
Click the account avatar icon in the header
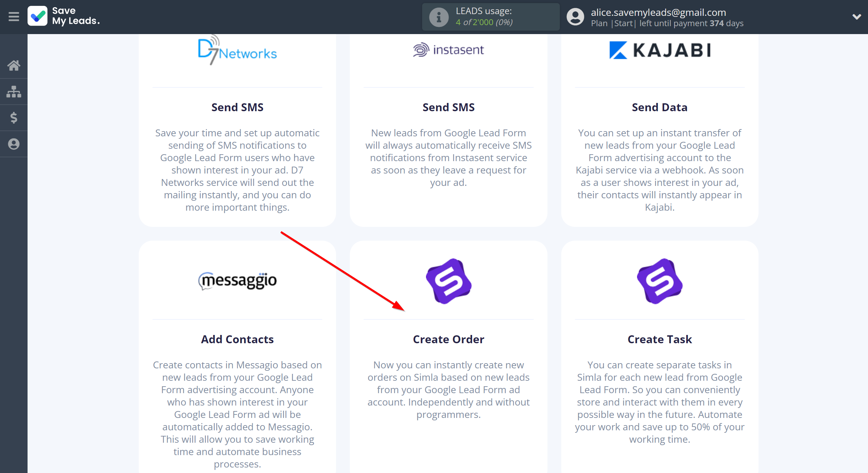(575, 17)
